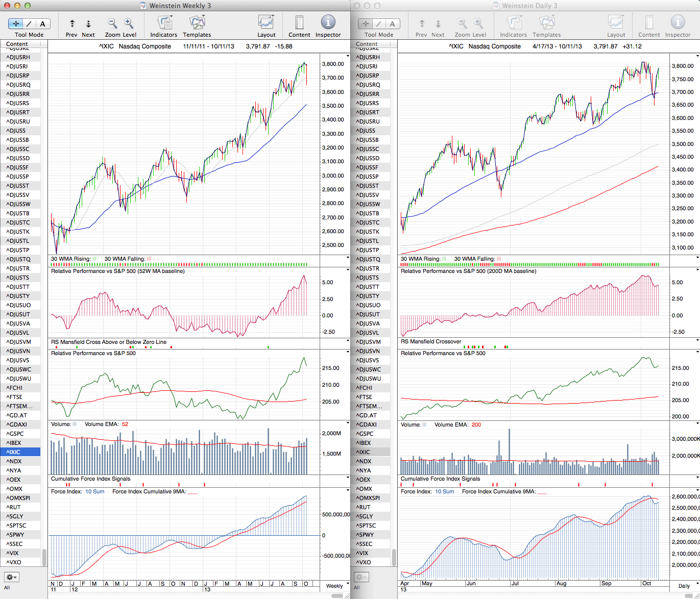Select ^SPWY in the Daily symbol list

pyautogui.click(x=370, y=535)
